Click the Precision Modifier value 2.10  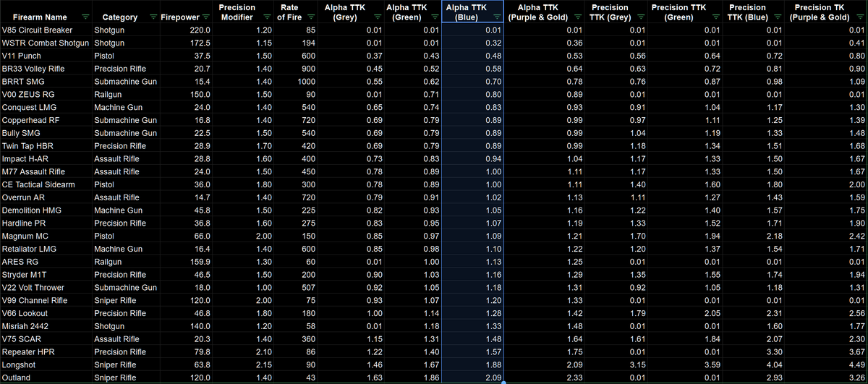pos(265,351)
